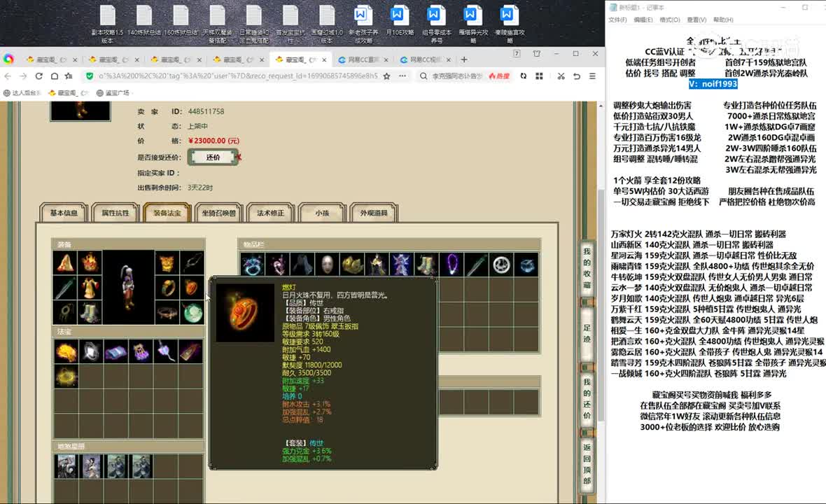Select the white face mask in inventory
Image resolution: width=826 pixels, height=504 pixels.
(327, 265)
